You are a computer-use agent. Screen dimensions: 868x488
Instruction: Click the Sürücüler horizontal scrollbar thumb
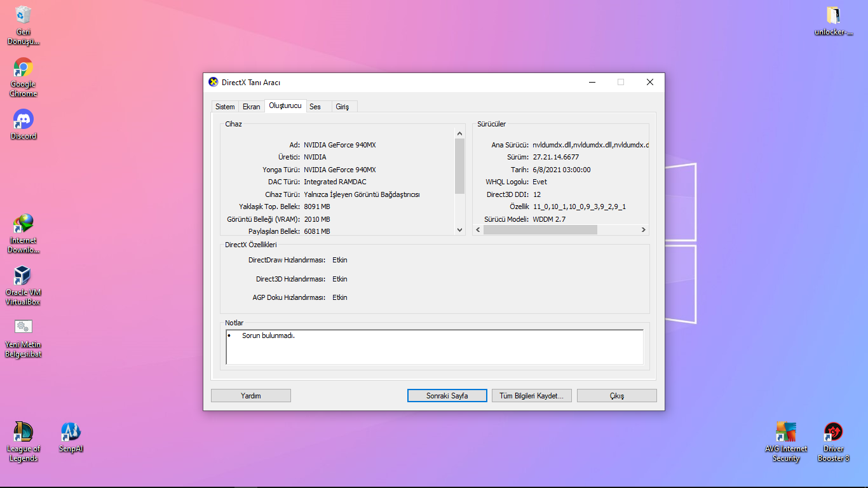540,230
